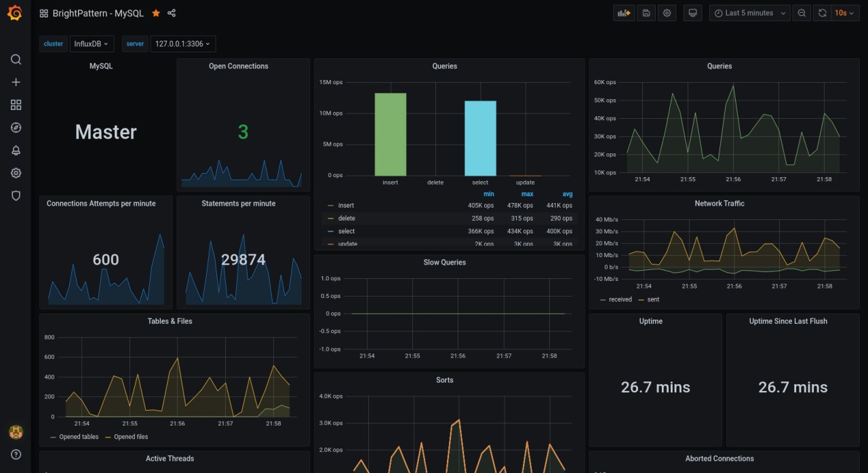
Task: Click the blue select bar in chart
Action: tap(480, 138)
